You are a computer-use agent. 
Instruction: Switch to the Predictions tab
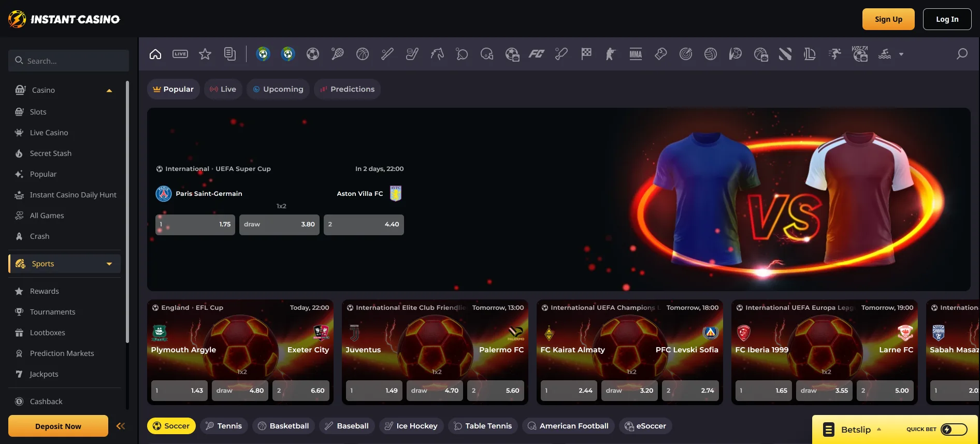click(x=347, y=89)
